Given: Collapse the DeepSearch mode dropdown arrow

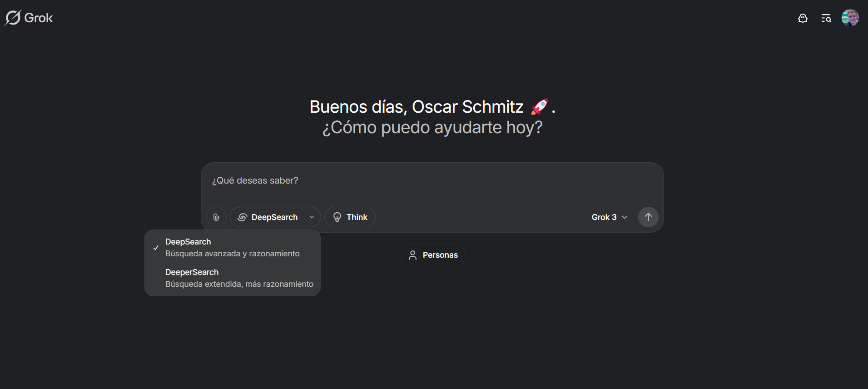Looking at the screenshot, I should coord(312,217).
